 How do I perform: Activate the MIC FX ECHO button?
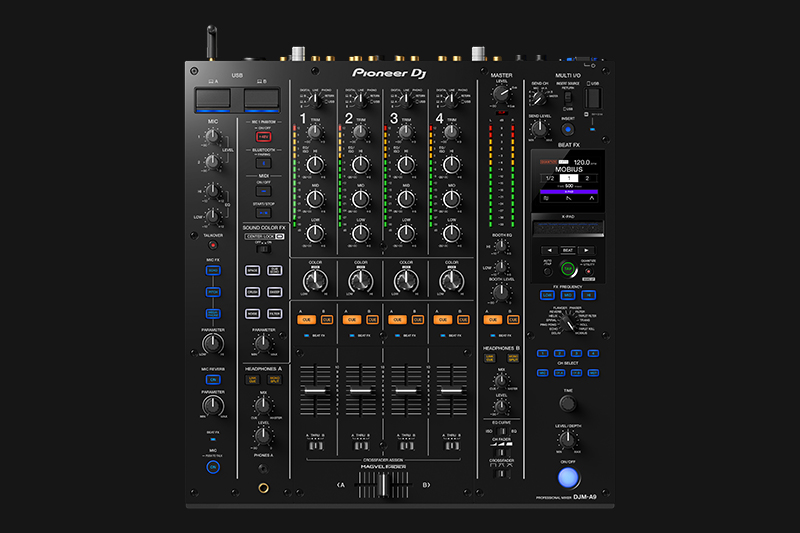213,270
